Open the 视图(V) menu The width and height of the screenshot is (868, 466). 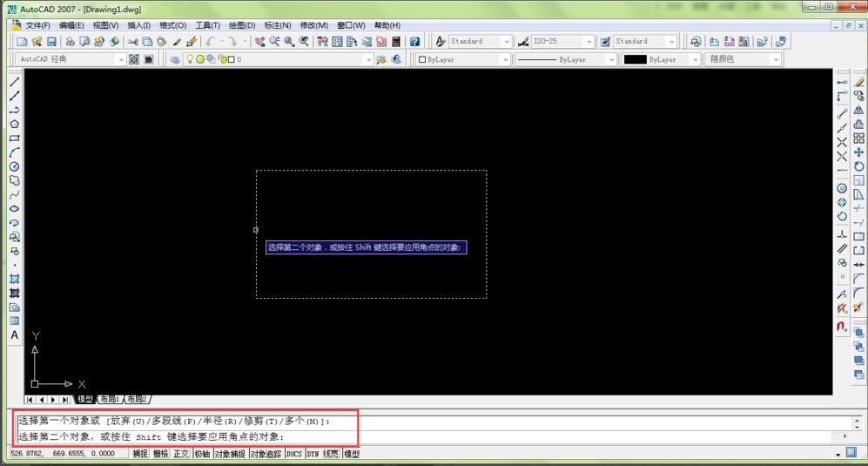tap(105, 25)
